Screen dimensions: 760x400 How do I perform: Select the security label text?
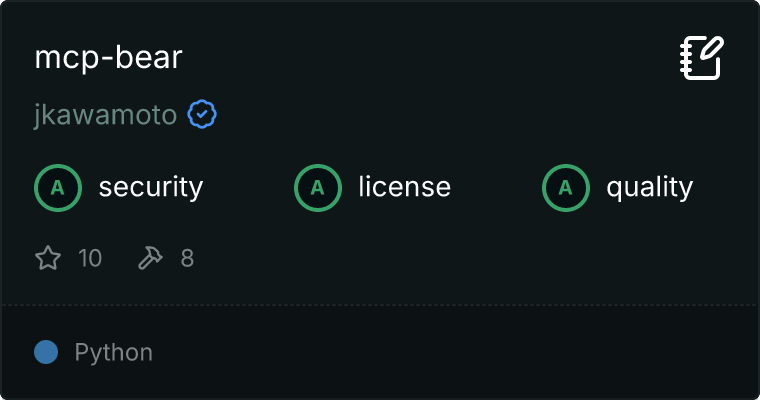click(150, 187)
